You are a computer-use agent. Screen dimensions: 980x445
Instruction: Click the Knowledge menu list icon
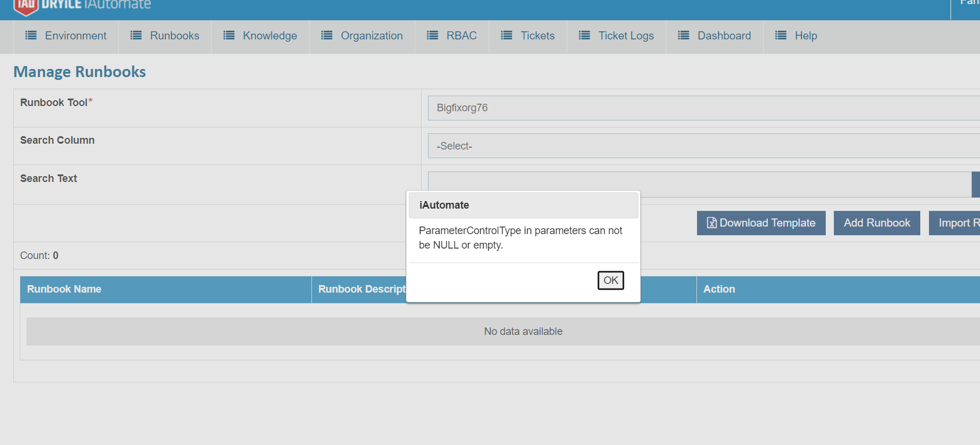(229, 35)
